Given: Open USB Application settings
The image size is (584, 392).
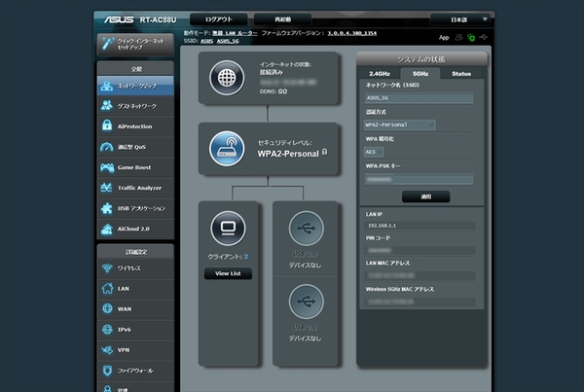Looking at the screenshot, I should 135,208.
